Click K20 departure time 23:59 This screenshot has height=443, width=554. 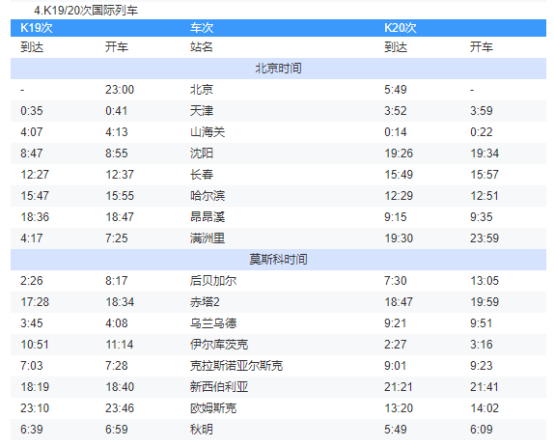[x=484, y=238]
